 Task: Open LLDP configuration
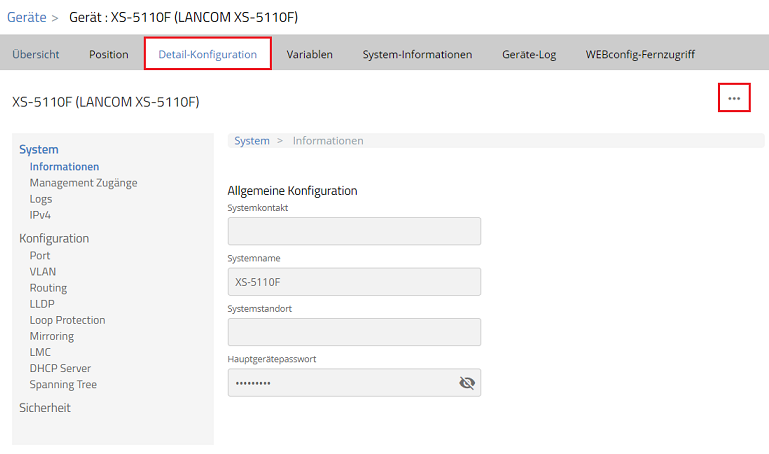point(42,304)
